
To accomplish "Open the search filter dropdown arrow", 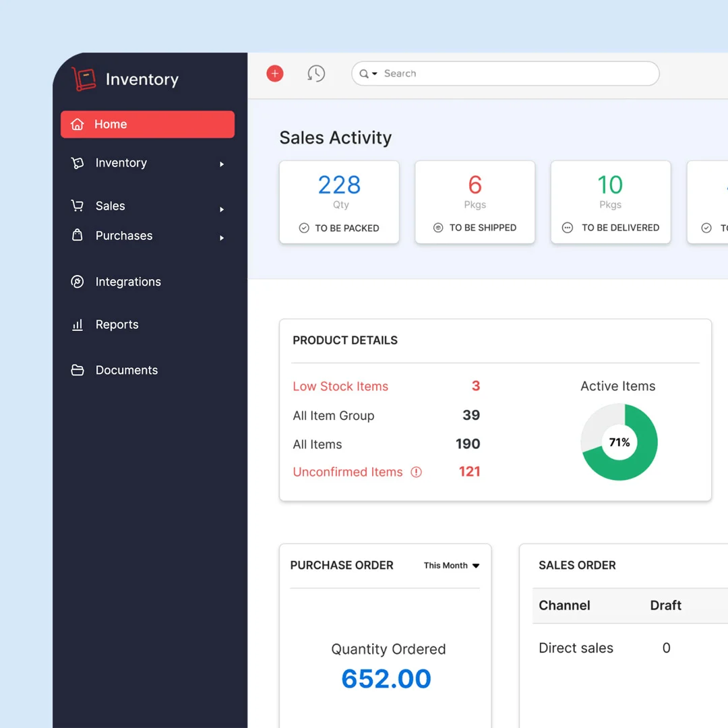I will pos(373,73).
